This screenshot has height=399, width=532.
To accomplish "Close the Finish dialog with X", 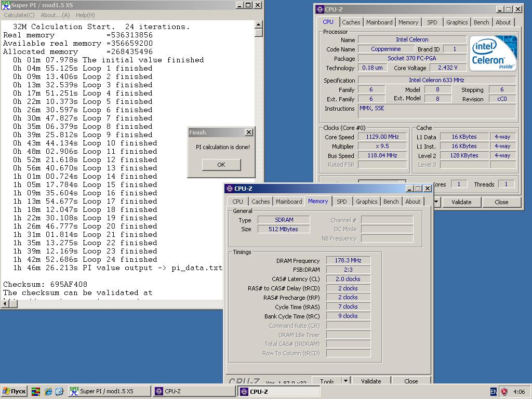I will [249, 132].
